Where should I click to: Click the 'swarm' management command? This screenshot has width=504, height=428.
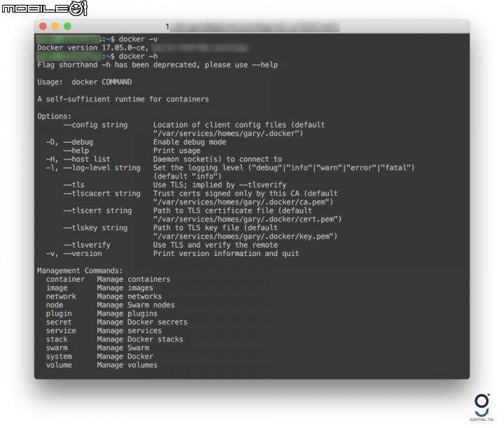point(57,348)
